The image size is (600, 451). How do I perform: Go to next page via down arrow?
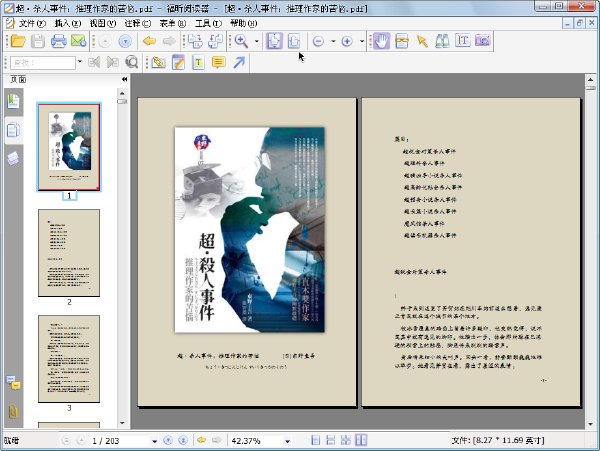pos(125,41)
